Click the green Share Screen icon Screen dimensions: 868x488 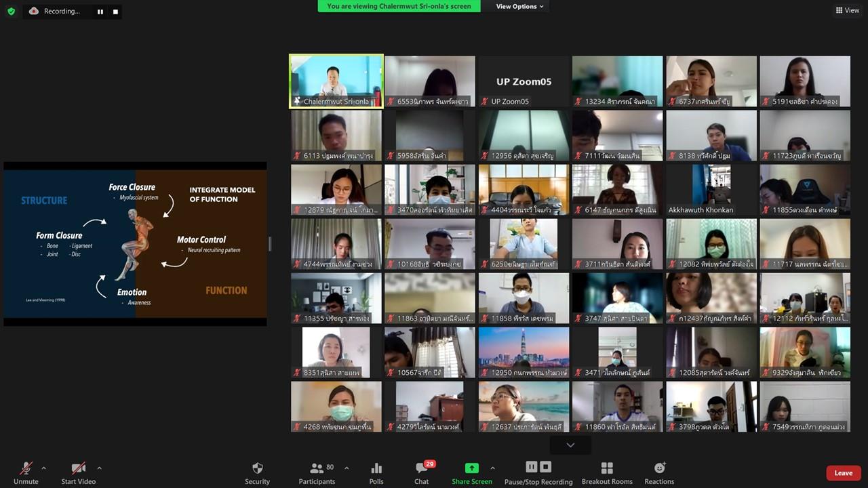[472, 468]
